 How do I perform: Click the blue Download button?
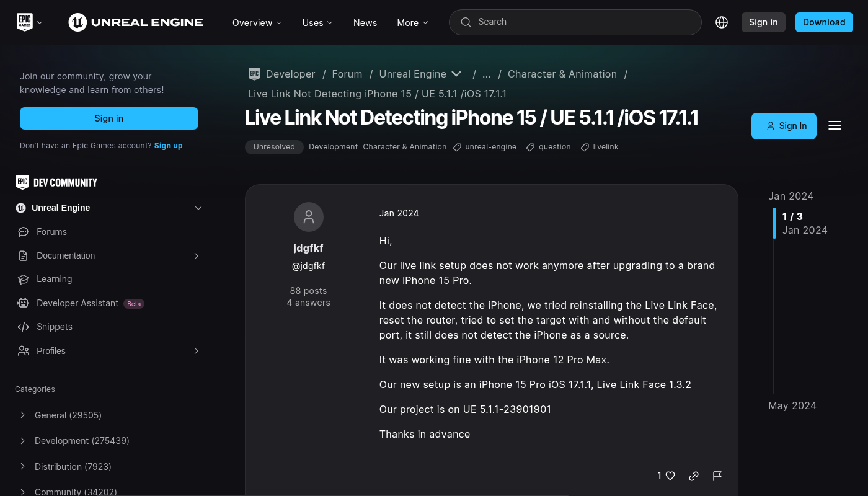pyautogui.click(x=823, y=22)
